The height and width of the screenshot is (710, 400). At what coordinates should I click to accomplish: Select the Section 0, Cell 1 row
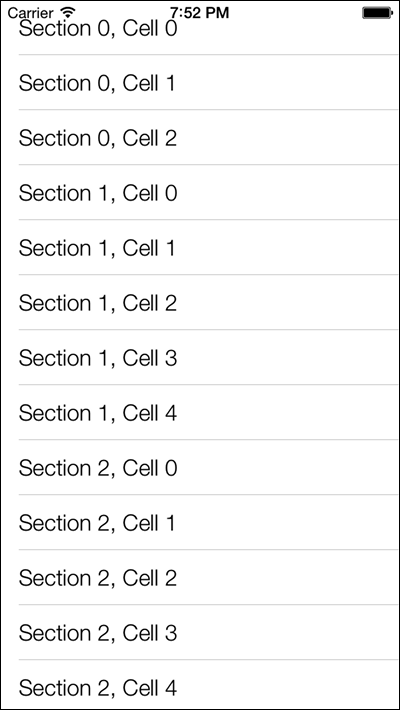pyautogui.click(x=200, y=82)
